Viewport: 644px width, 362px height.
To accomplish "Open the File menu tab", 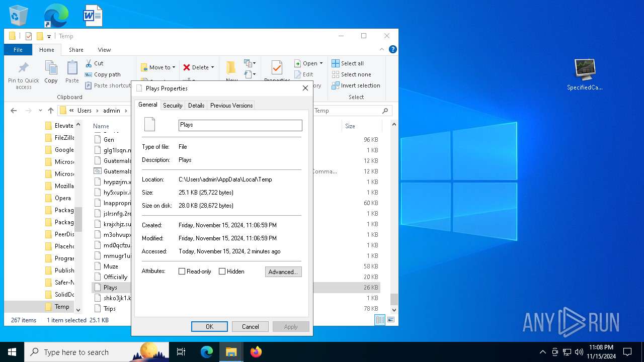I will click(x=18, y=50).
